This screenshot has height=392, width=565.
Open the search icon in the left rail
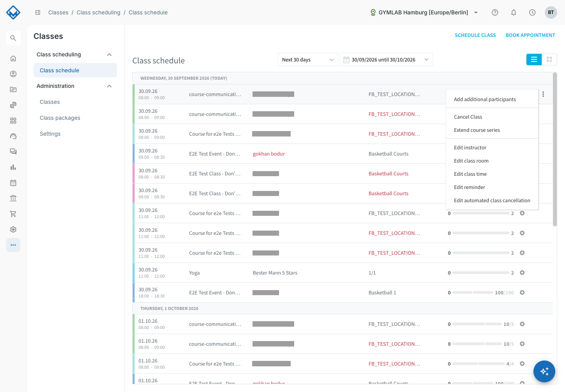13,38
